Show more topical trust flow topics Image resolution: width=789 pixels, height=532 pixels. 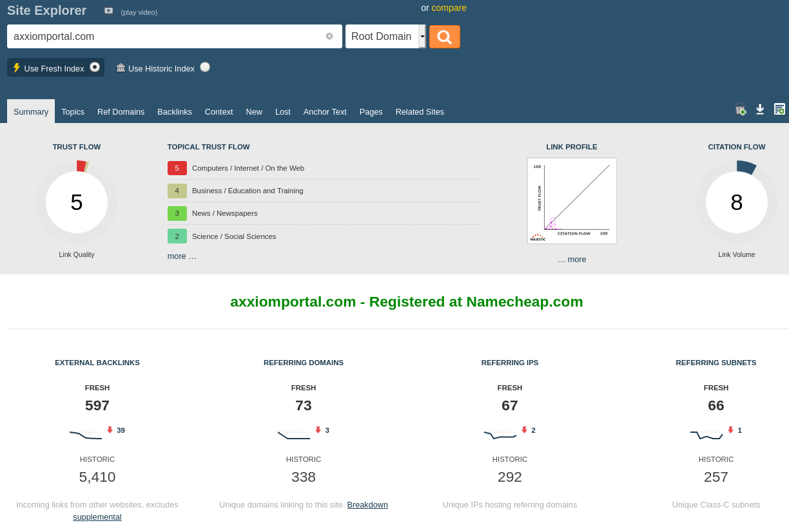tap(182, 256)
